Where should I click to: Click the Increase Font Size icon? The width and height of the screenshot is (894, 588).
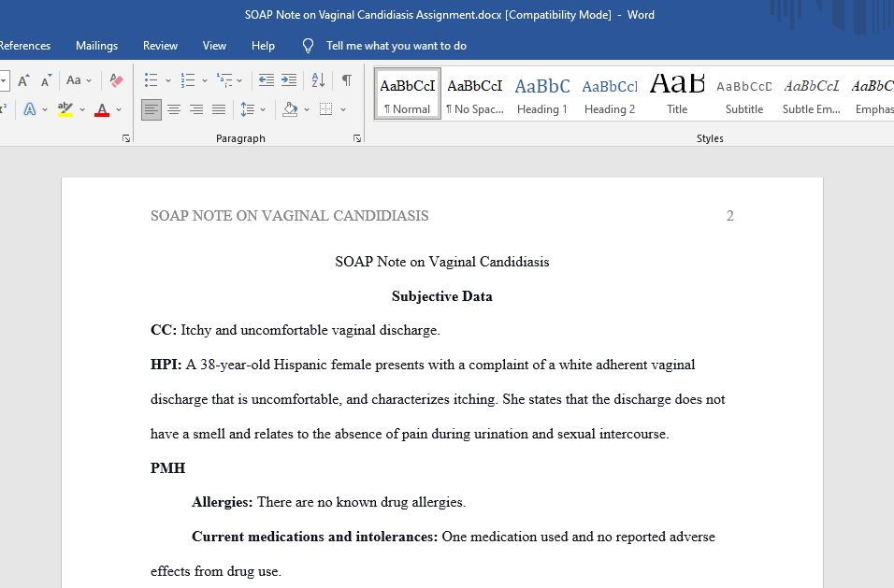[23, 80]
